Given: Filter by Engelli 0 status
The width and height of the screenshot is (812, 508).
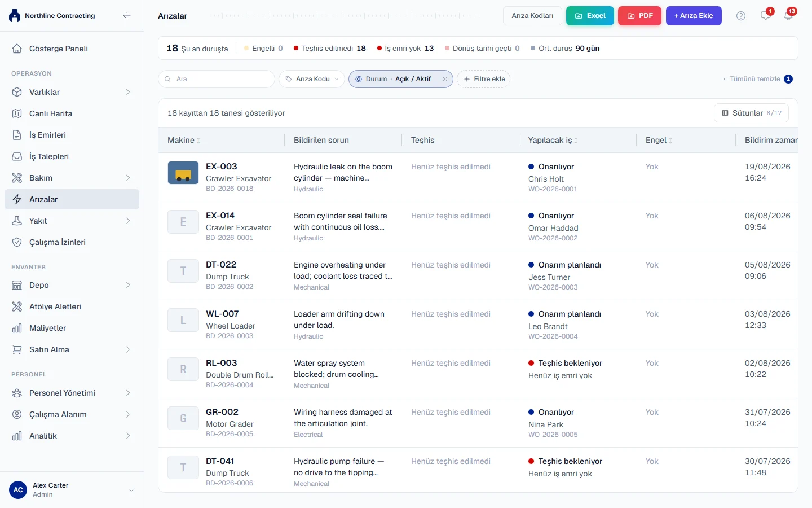Looking at the screenshot, I should (263, 49).
